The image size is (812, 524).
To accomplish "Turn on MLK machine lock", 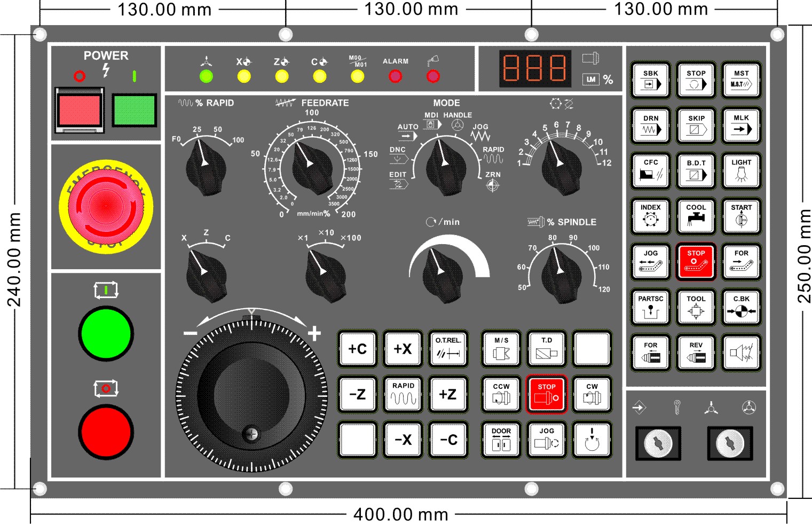I will pos(741,125).
